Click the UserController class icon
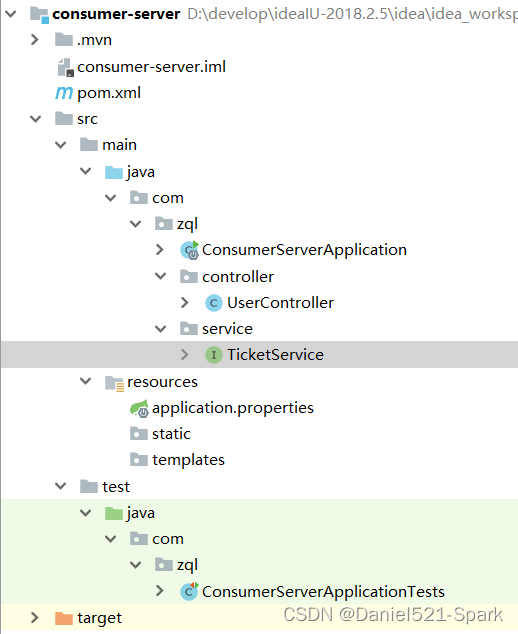518x634 pixels. pyautogui.click(x=214, y=303)
